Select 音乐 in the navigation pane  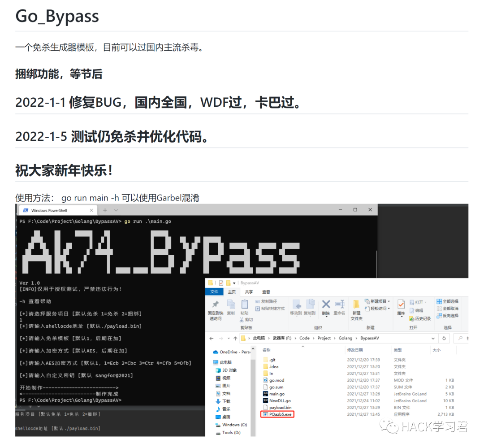click(x=223, y=409)
